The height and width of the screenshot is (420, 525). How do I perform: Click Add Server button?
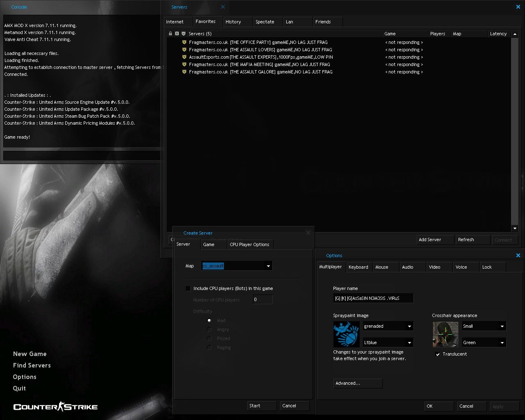pyautogui.click(x=435, y=240)
